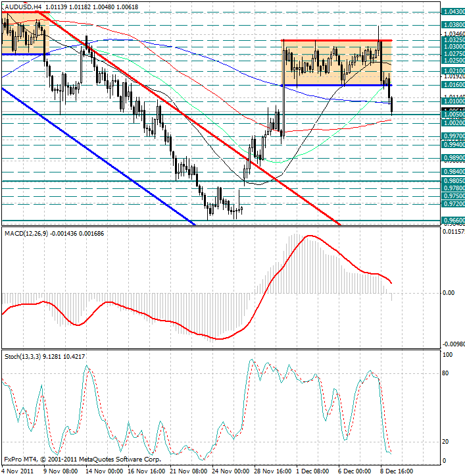This screenshot has width=465, height=476.
Task: Select the 1.0380 price level label
Action: pyautogui.click(x=453, y=24)
